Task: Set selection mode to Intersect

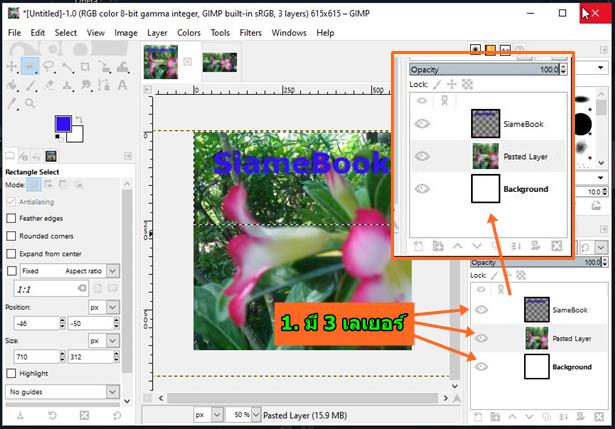Action: 79,184
